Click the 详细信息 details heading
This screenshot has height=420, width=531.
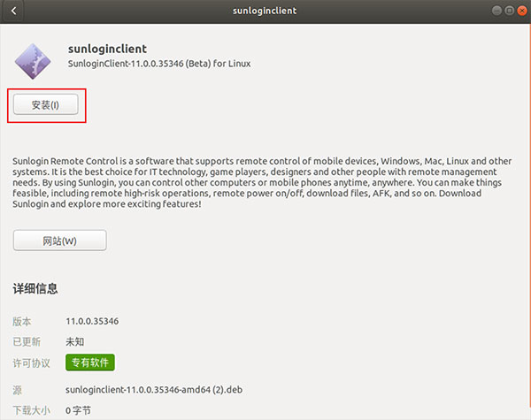35,289
